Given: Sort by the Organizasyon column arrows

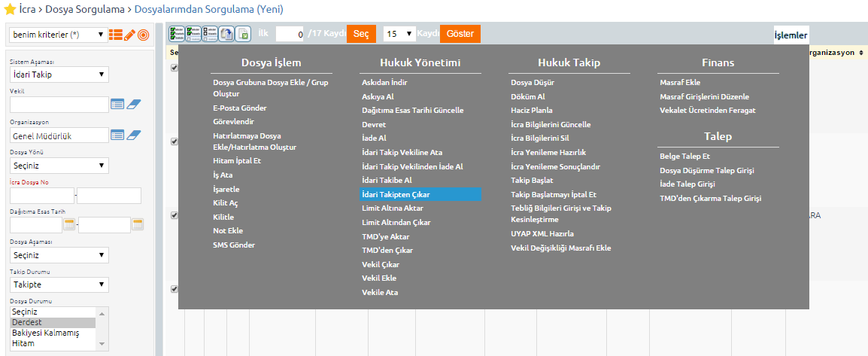Looking at the screenshot, I should (861, 53).
